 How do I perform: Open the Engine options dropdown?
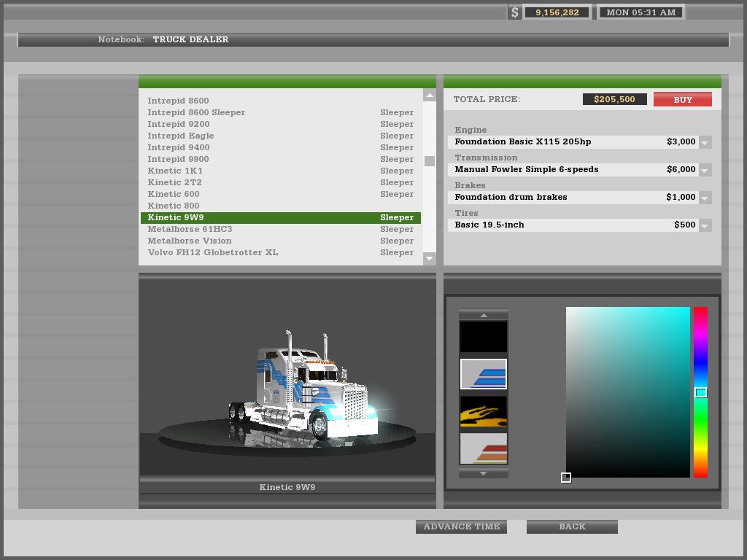click(x=705, y=142)
